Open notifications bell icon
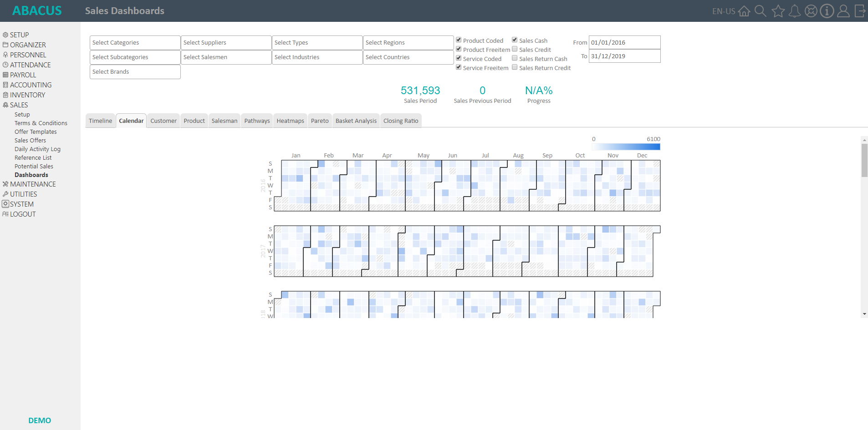 click(795, 11)
